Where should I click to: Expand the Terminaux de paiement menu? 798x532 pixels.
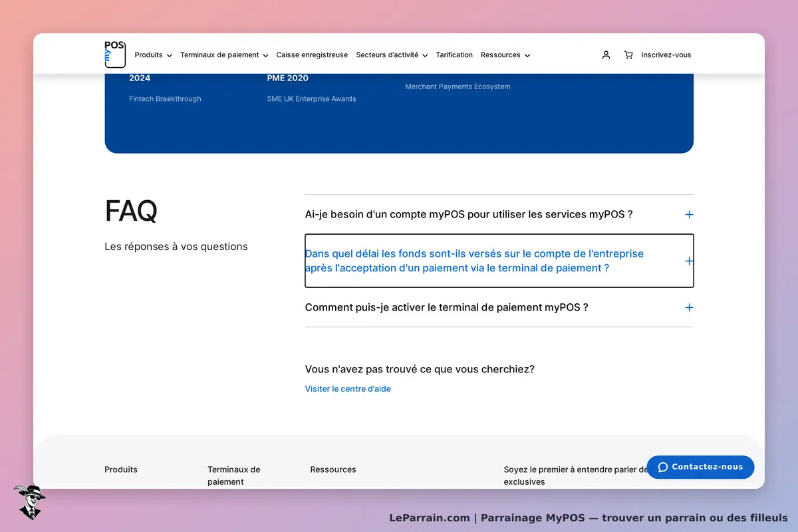(x=224, y=55)
